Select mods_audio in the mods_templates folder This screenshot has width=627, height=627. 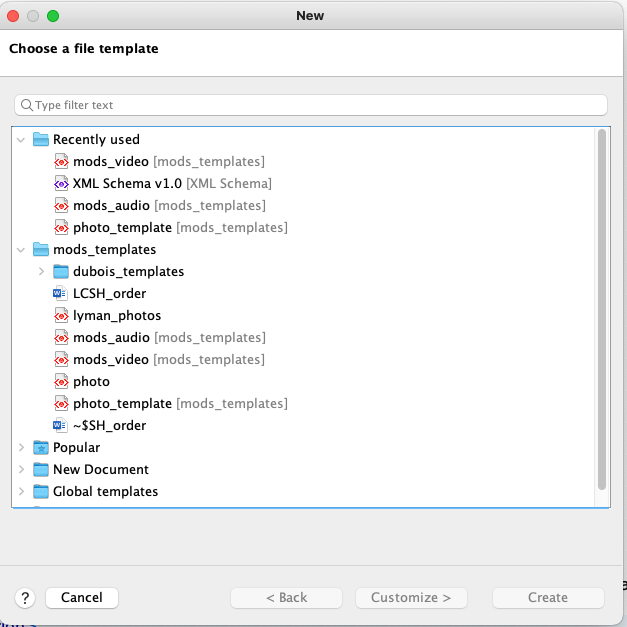click(110, 338)
